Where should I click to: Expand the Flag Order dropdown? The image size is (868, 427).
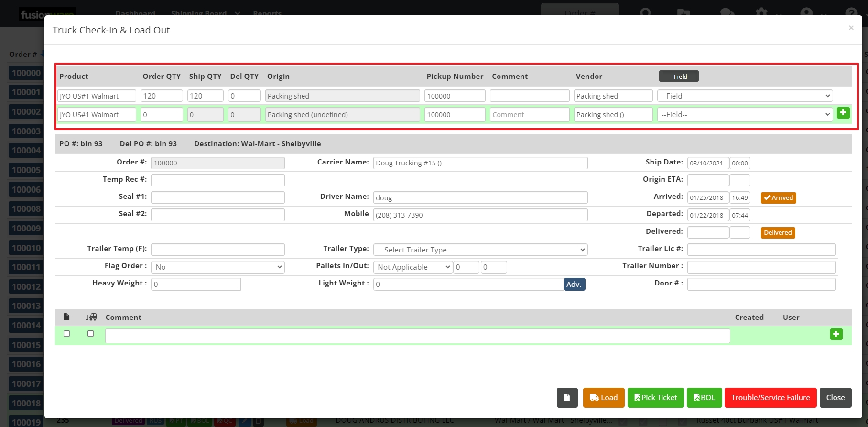pos(217,267)
